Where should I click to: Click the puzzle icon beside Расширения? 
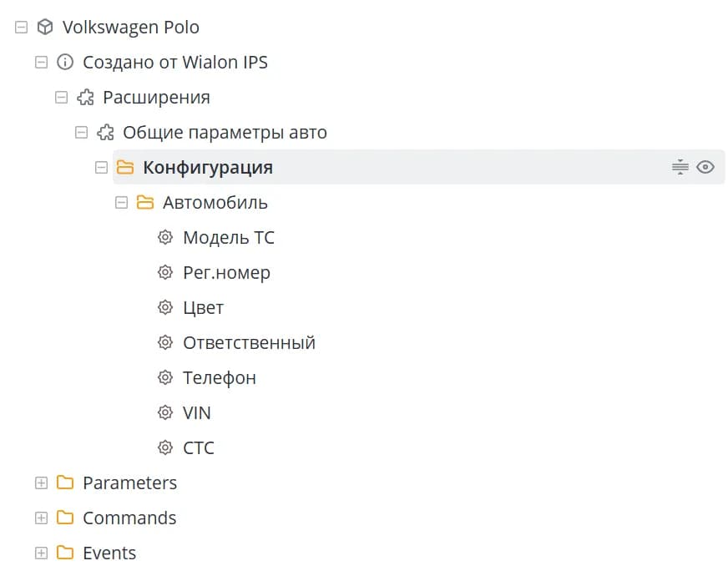click(85, 97)
